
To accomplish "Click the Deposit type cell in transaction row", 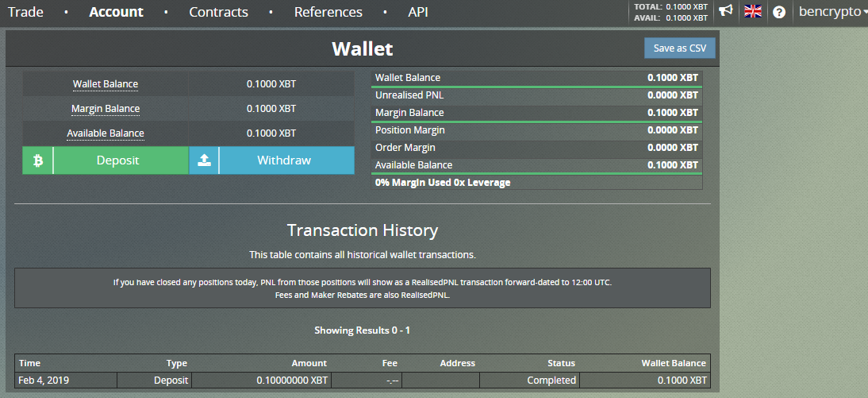I will click(155, 381).
